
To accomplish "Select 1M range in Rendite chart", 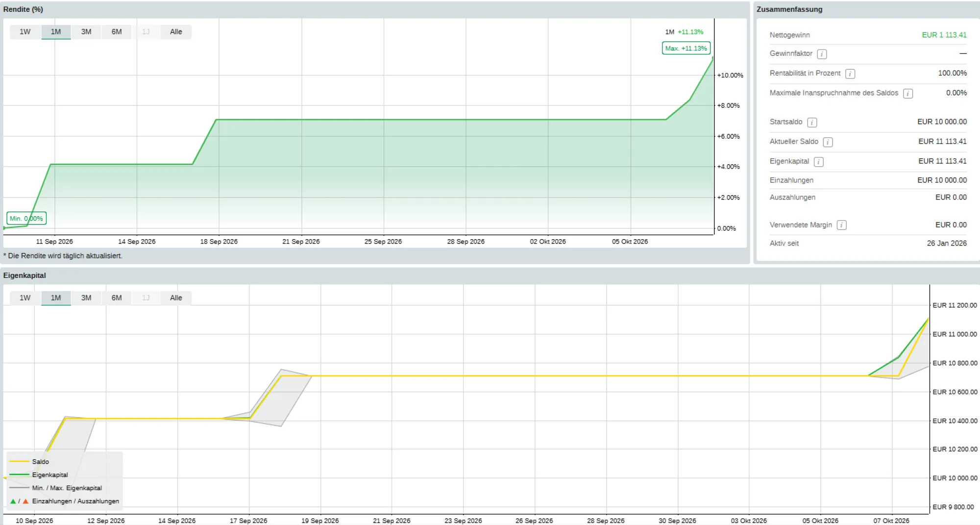I will click(x=56, y=32).
